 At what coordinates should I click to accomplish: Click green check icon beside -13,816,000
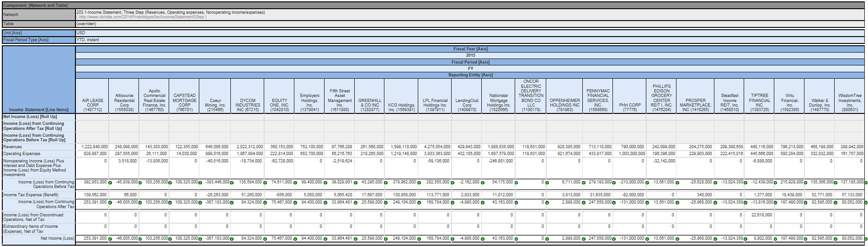click(x=776, y=202)
